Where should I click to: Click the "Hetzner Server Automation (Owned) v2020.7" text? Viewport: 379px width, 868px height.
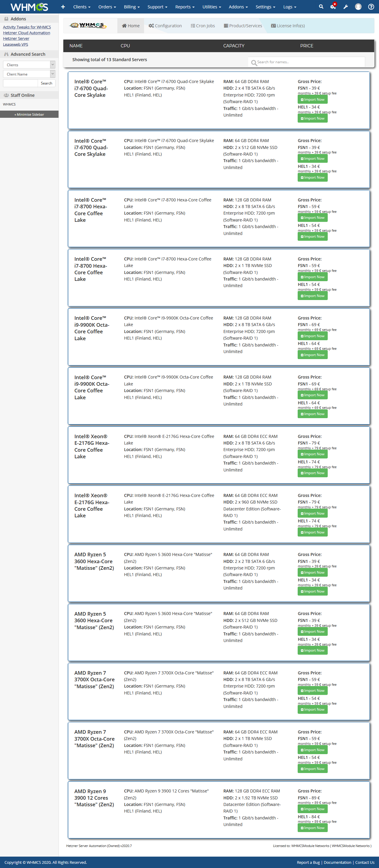(x=99, y=846)
